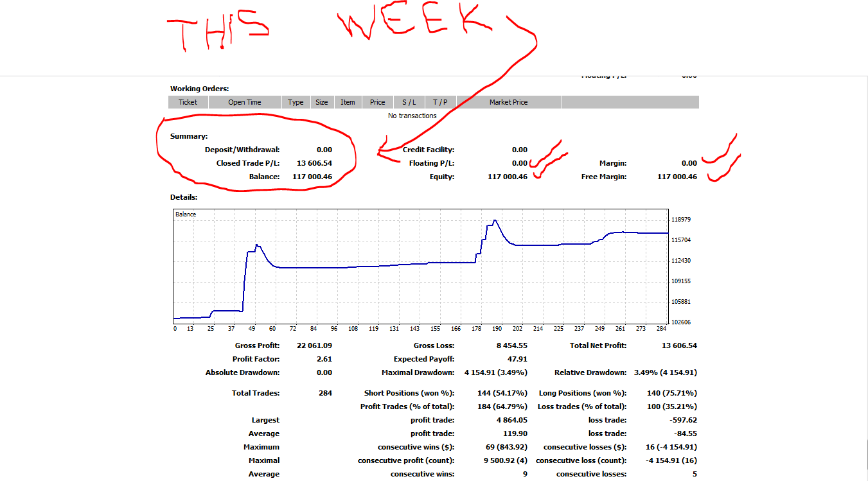Select largest loss trade value -597.62
Screen dimensions: 868x481
[x=685, y=420]
